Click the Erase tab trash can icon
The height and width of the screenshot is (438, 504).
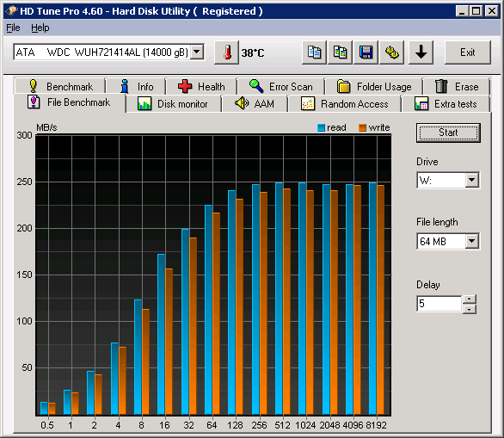click(x=441, y=86)
